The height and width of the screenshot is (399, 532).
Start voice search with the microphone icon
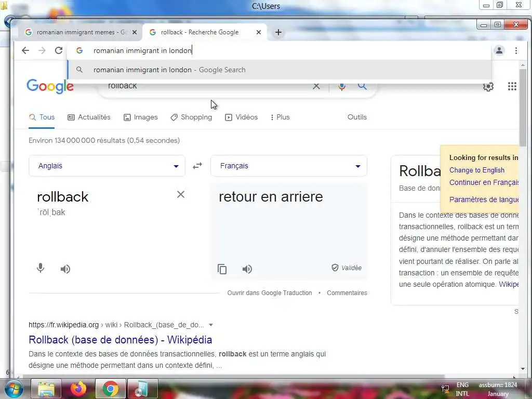pyautogui.click(x=342, y=86)
